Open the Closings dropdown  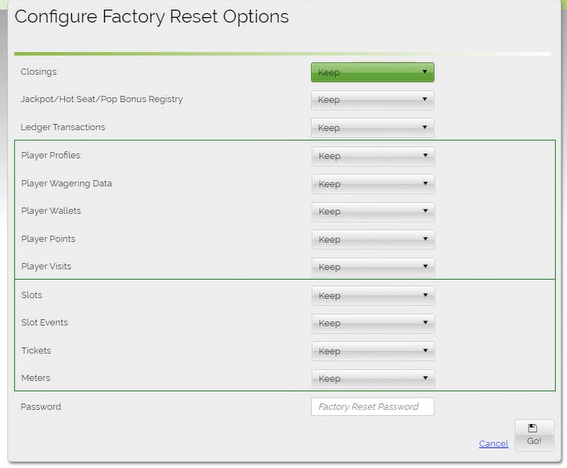point(372,72)
